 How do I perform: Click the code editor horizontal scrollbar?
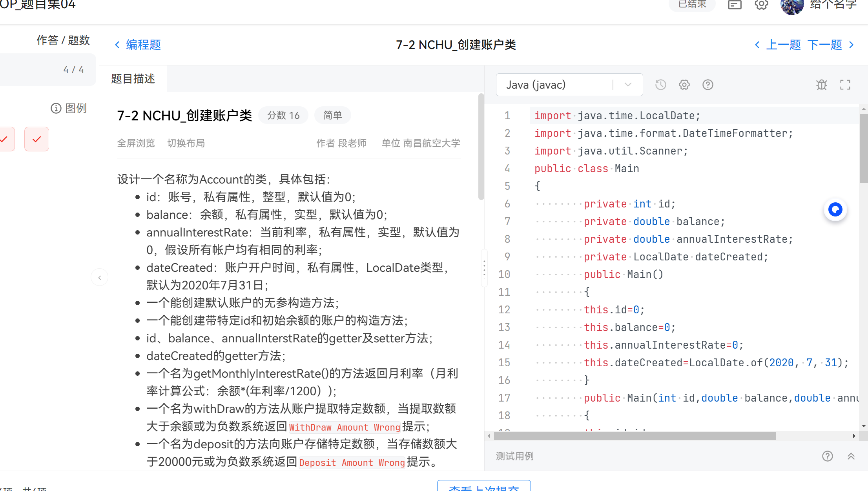635,436
